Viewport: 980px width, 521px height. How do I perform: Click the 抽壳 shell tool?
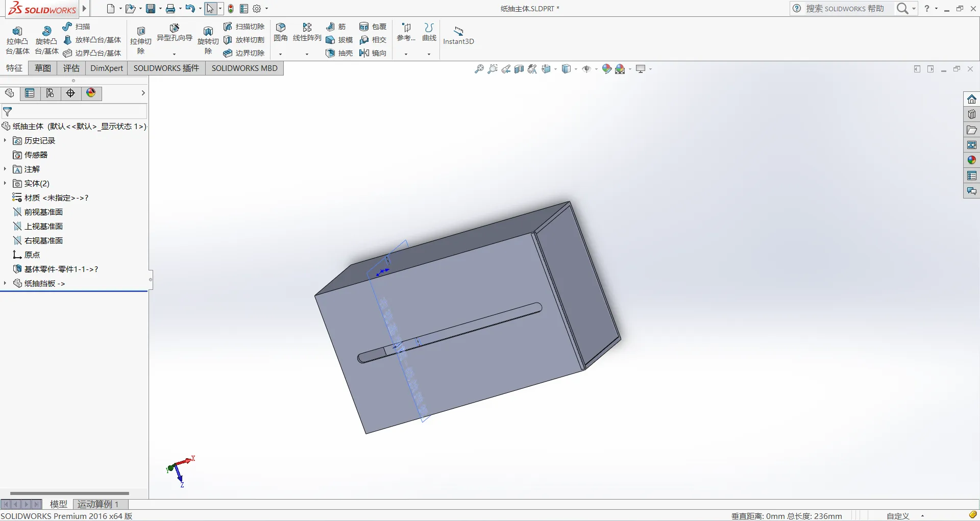coord(339,53)
